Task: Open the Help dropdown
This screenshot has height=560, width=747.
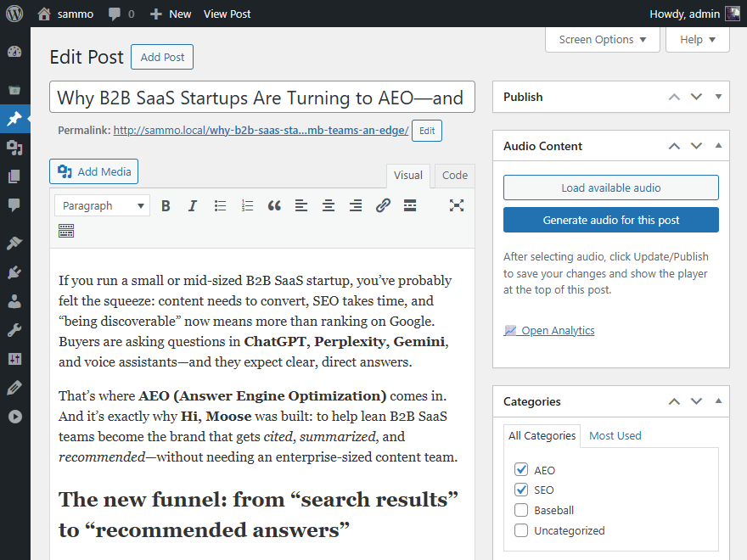Action: [x=697, y=39]
